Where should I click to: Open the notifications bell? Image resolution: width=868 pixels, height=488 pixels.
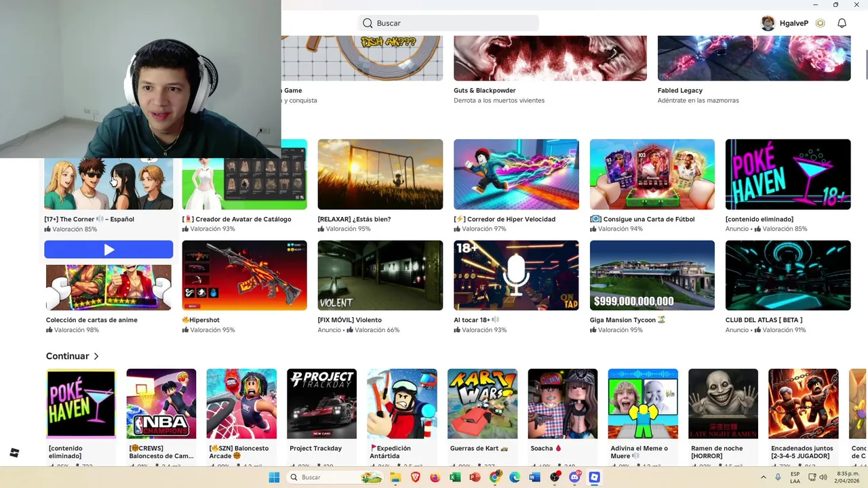(x=842, y=23)
